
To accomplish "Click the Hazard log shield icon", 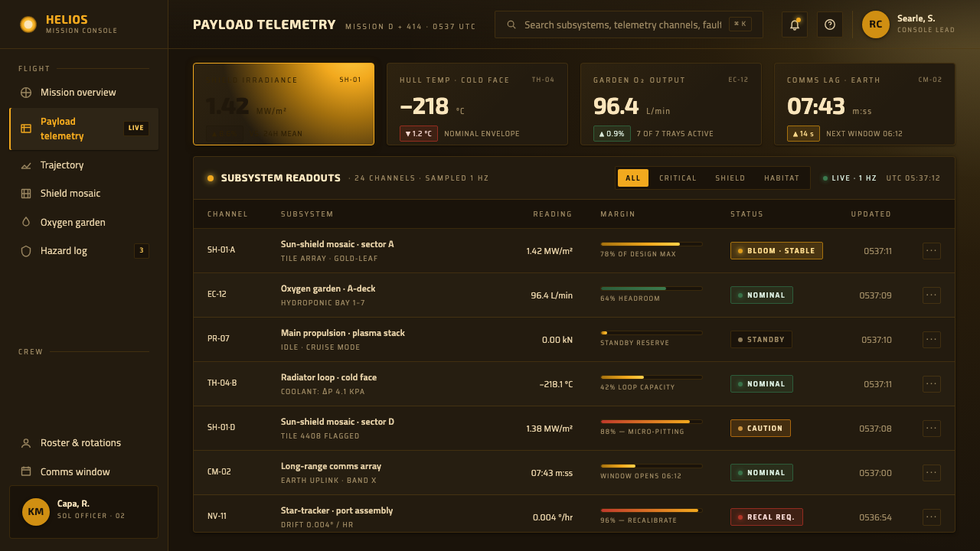I will [x=26, y=251].
